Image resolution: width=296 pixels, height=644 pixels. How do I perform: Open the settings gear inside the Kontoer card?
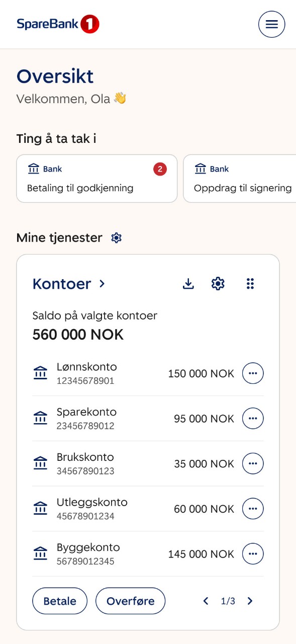point(217,283)
